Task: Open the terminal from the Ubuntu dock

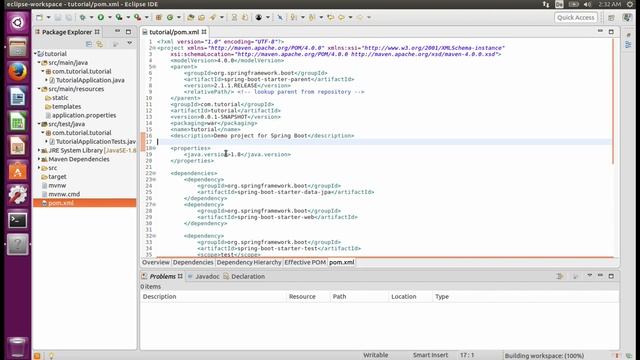Action: coord(18,220)
